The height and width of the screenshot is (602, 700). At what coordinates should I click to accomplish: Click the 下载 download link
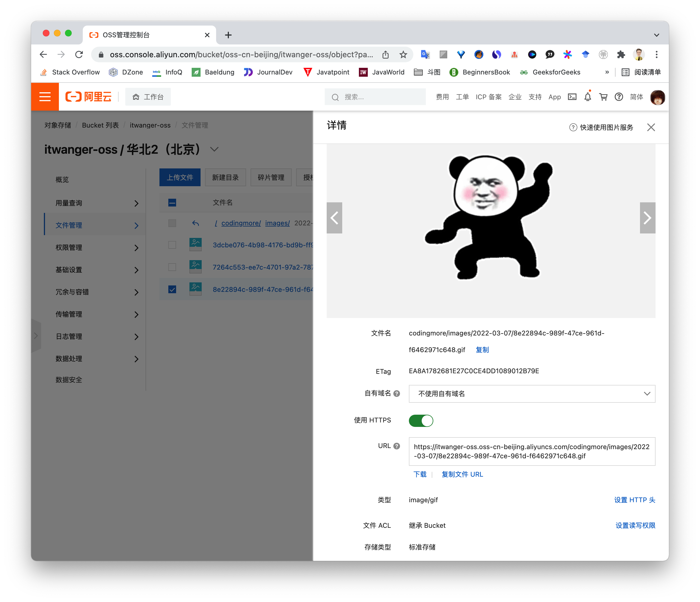coord(420,474)
